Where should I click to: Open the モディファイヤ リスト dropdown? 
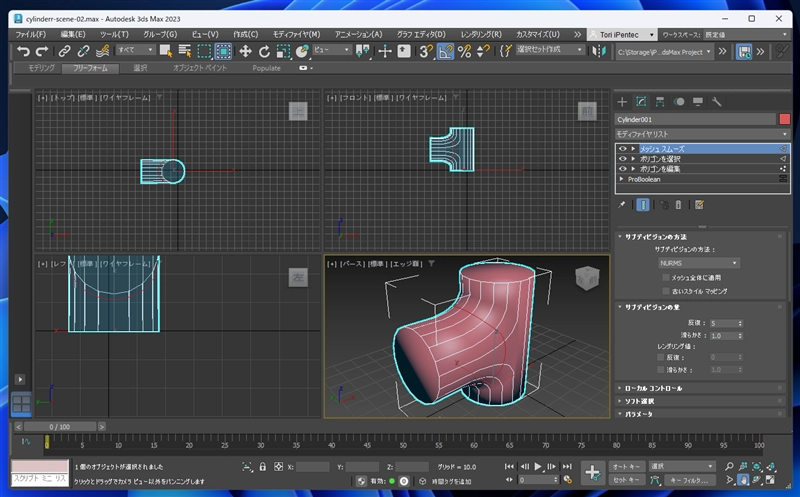point(702,134)
